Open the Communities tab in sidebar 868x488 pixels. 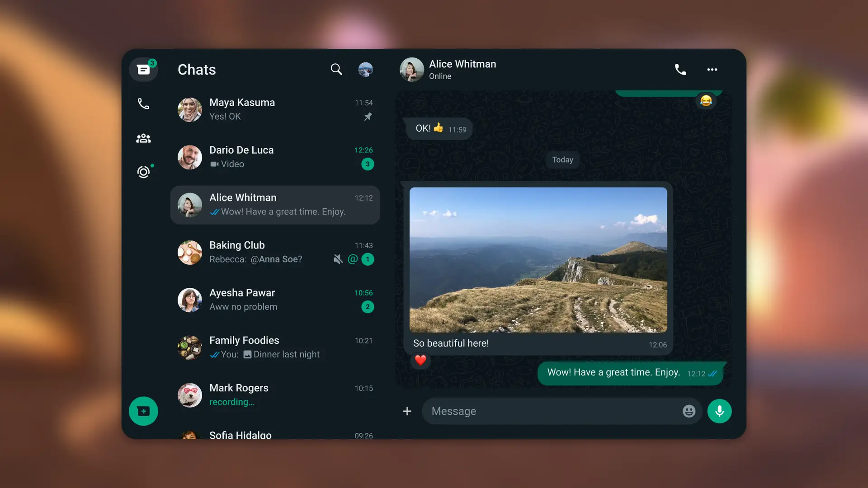(x=143, y=138)
